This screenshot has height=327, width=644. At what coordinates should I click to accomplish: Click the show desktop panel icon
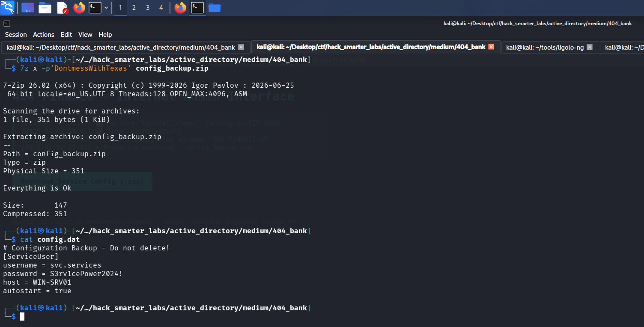(x=28, y=7)
